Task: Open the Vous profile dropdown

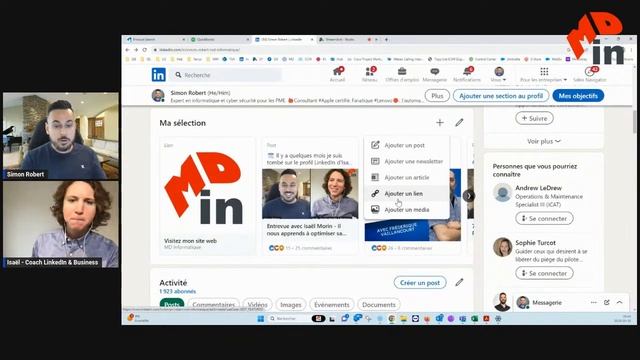Action: (x=499, y=74)
